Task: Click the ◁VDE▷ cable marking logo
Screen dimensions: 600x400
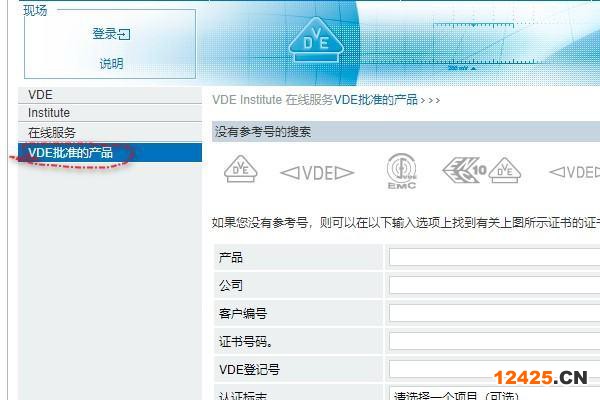Action: 317,173
